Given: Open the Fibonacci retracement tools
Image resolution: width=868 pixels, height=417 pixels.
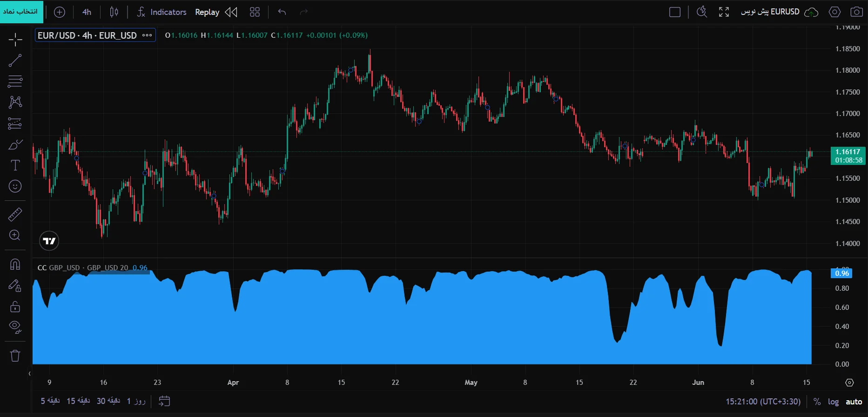Looking at the screenshot, I should (x=15, y=82).
